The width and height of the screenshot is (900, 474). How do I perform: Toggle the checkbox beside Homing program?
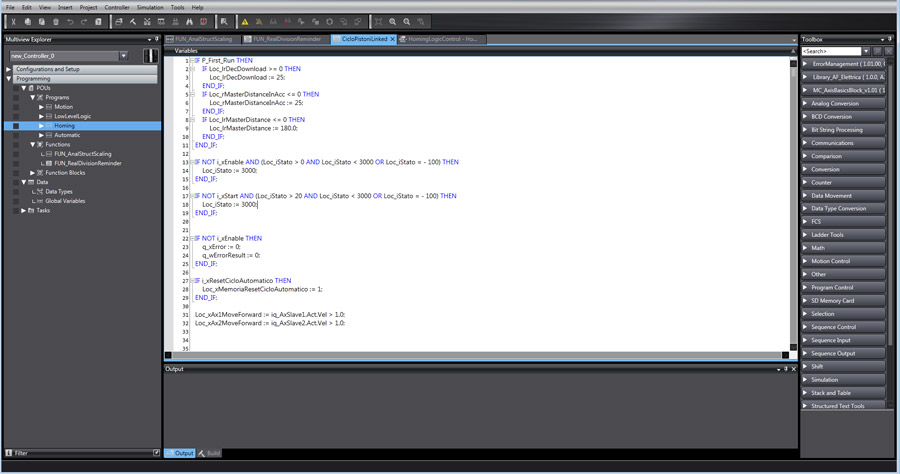[16, 126]
